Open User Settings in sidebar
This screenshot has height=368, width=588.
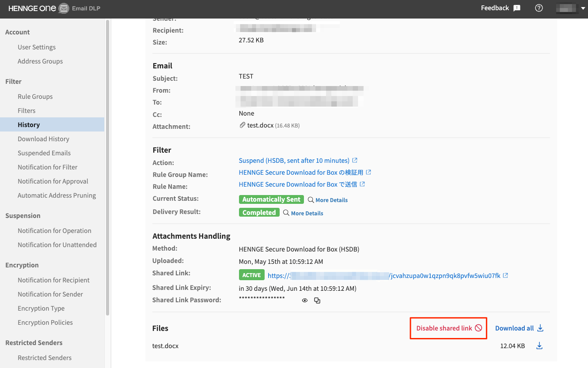pyautogui.click(x=37, y=47)
